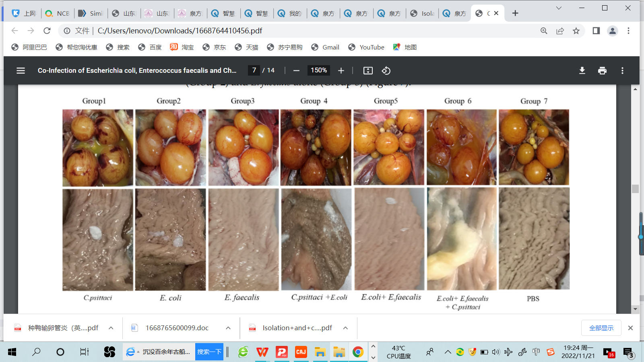Expand options for 1668765600099.doc download

[x=228, y=328]
